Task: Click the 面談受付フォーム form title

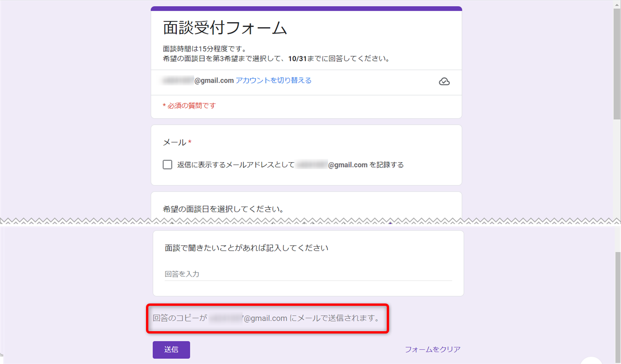Action: click(225, 28)
